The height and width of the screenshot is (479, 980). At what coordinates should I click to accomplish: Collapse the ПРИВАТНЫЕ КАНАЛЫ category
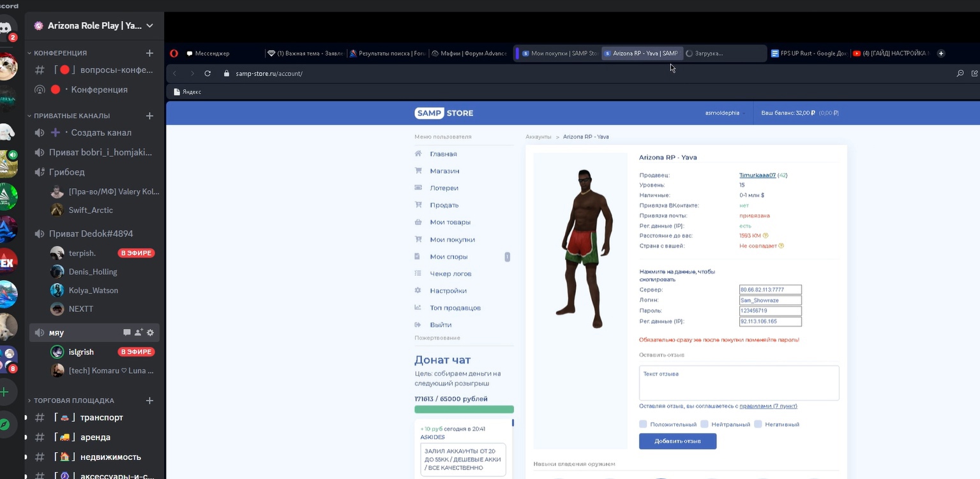[72, 115]
